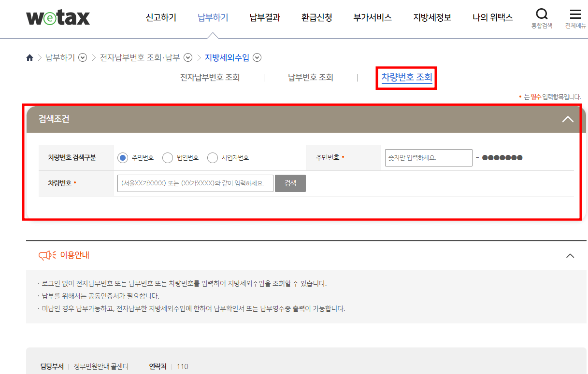Open the 전체메뉴 hamburger menu icon

click(x=574, y=14)
